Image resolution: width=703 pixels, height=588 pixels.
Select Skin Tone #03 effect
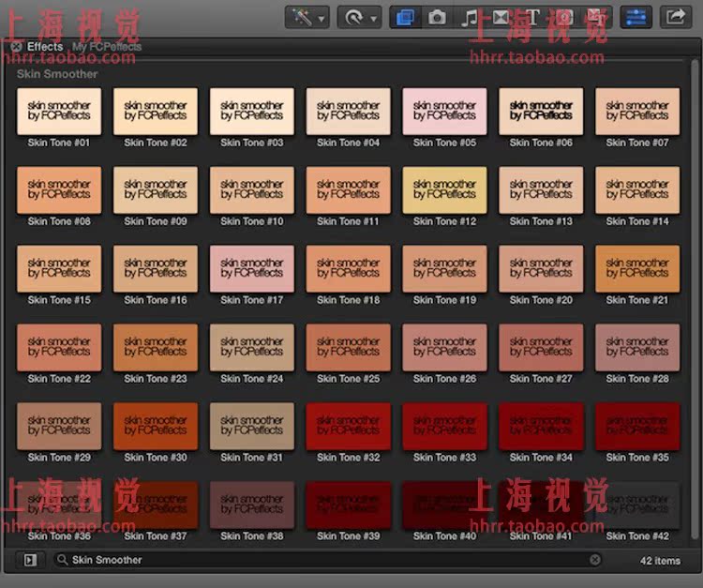(252, 112)
